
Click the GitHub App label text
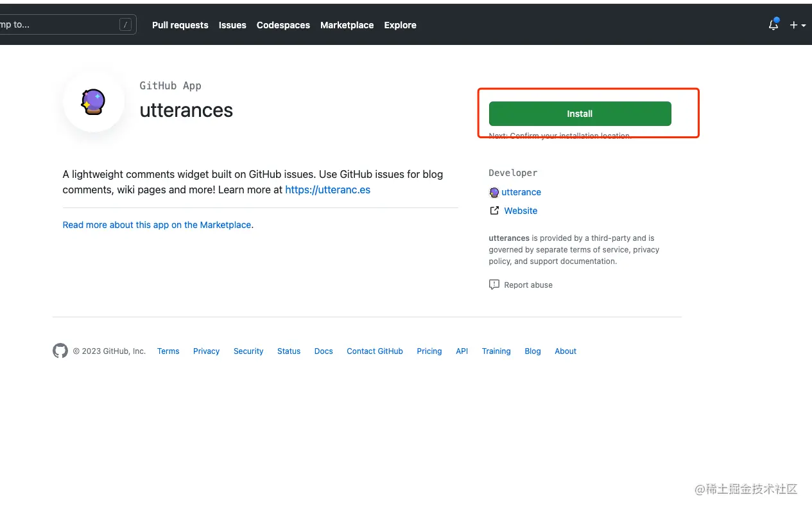[x=171, y=85]
